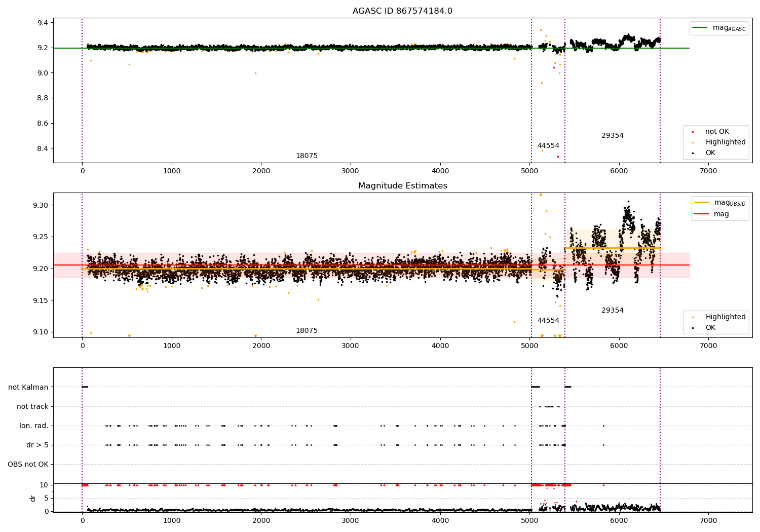The image size is (760, 532).
Task: Click the red dot key beside 'not OK'
Action: [693, 132]
